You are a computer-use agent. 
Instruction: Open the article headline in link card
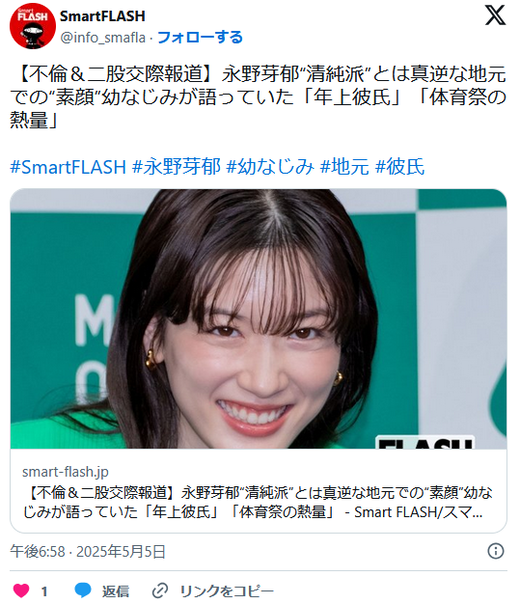click(x=257, y=503)
